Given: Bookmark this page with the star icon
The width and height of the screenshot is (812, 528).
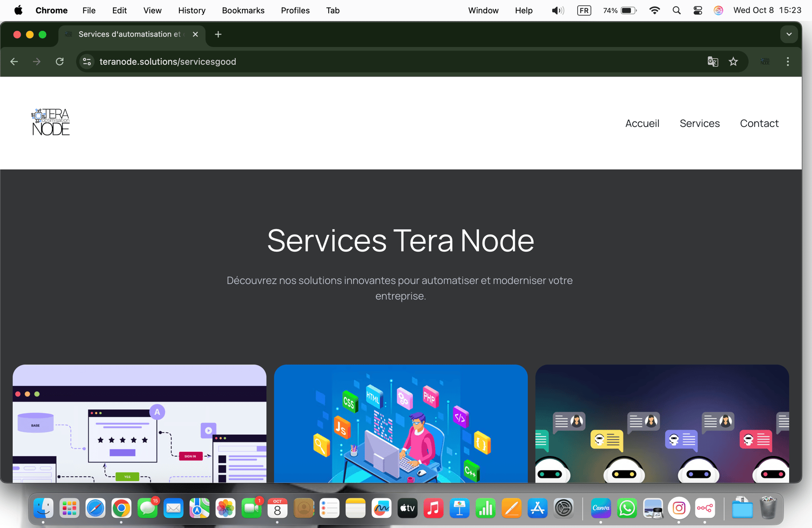Looking at the screenshot, I should pos(733,62).
